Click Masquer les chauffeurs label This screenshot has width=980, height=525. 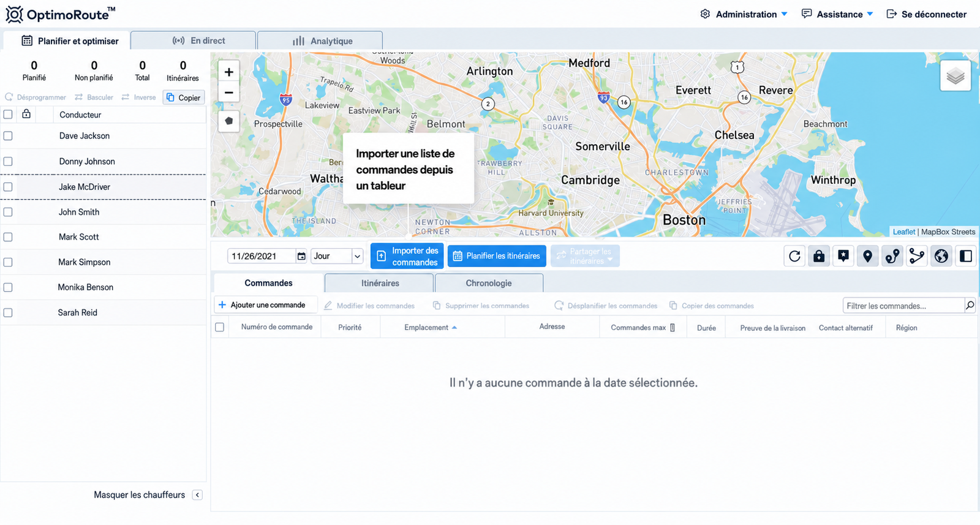pos(139,495)
